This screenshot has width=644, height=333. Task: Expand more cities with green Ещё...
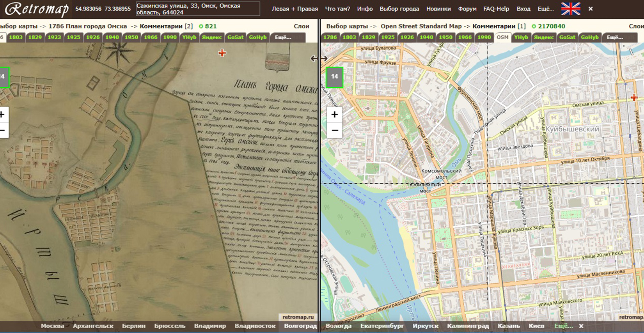click(x=564, y=326)
